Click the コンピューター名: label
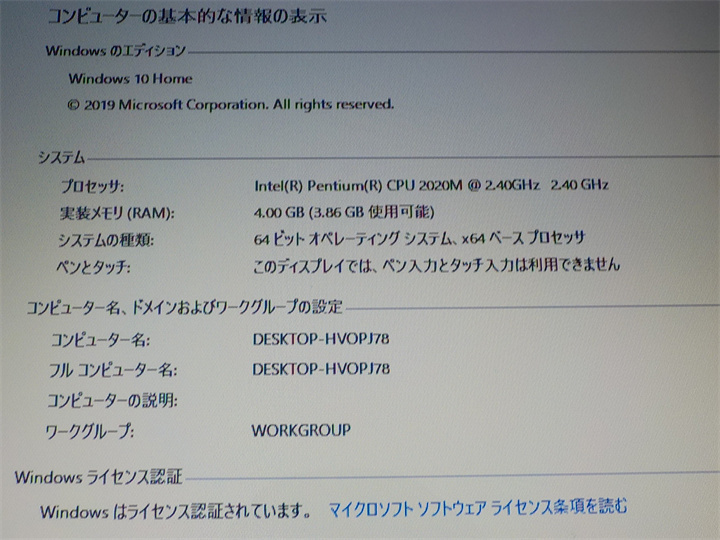Viewport: 720px width, 540px height. pos(100,340)
